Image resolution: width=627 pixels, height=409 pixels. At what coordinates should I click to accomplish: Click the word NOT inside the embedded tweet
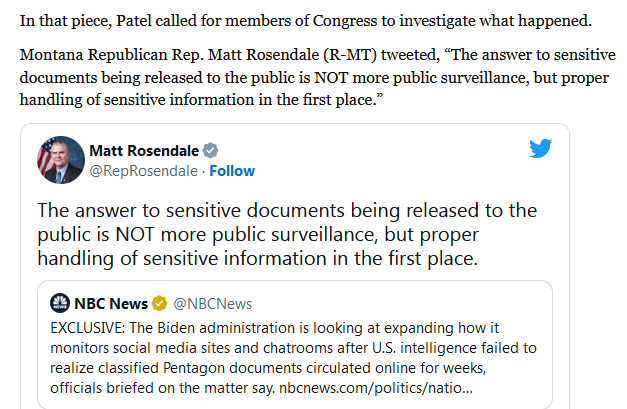[134, 234]
